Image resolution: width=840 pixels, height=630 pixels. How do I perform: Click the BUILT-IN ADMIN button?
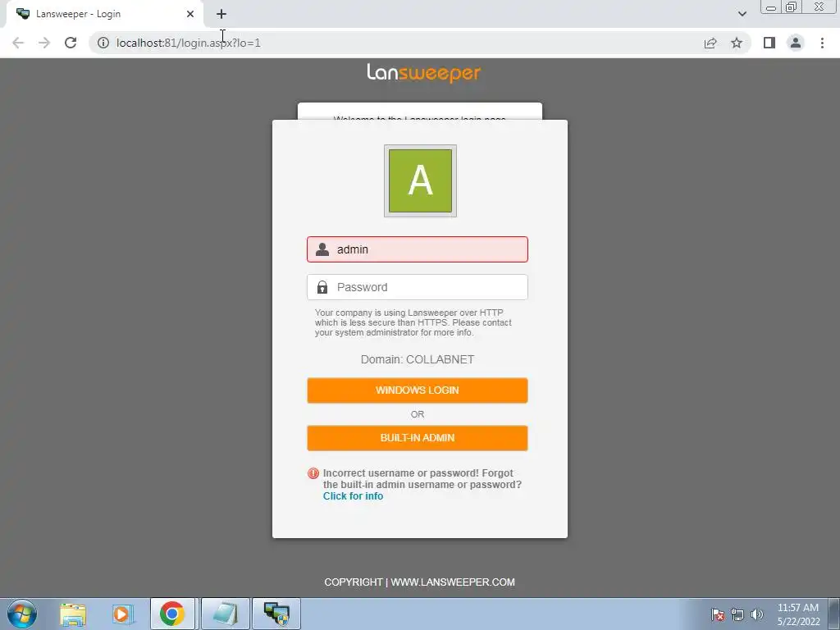click(x=418, y=438)
